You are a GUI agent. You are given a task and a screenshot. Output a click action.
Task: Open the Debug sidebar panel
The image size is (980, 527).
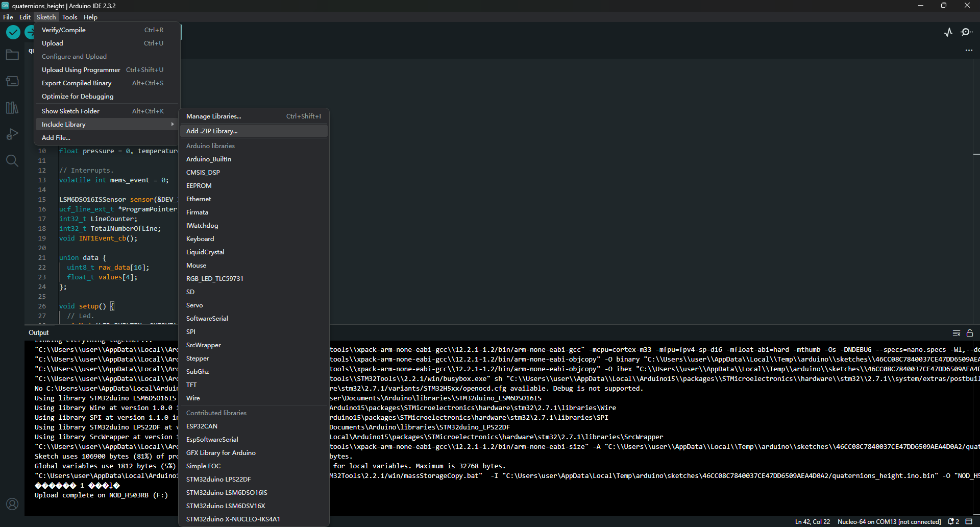point(12,134)
